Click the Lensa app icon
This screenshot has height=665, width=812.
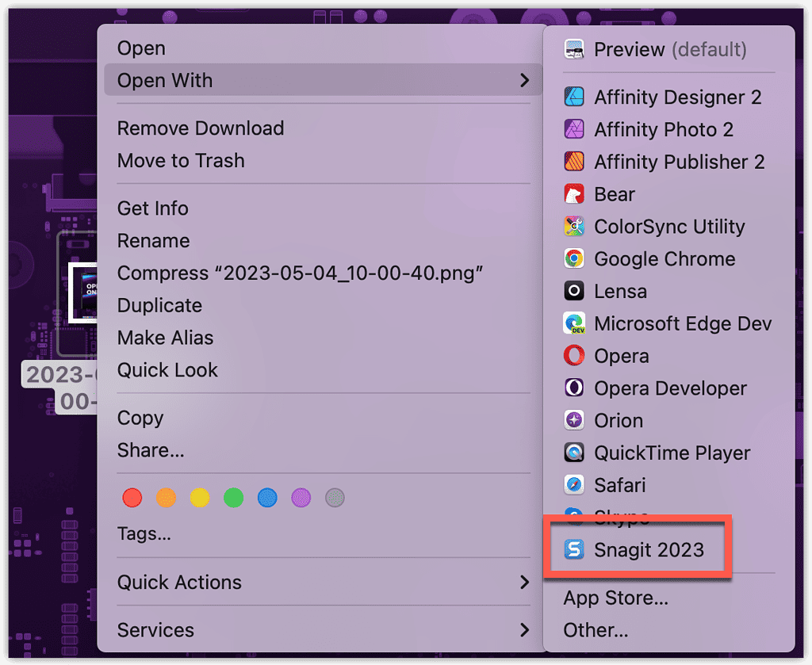[574, 291]
